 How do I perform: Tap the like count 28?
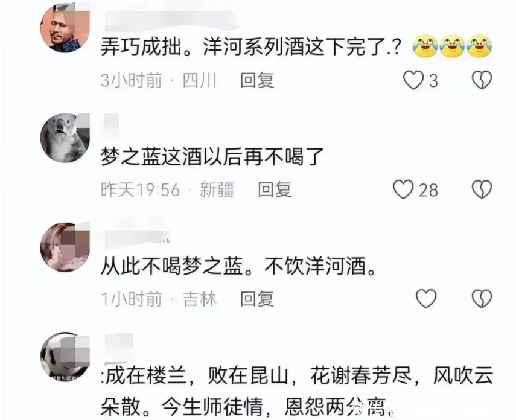(x=428, y=190)
